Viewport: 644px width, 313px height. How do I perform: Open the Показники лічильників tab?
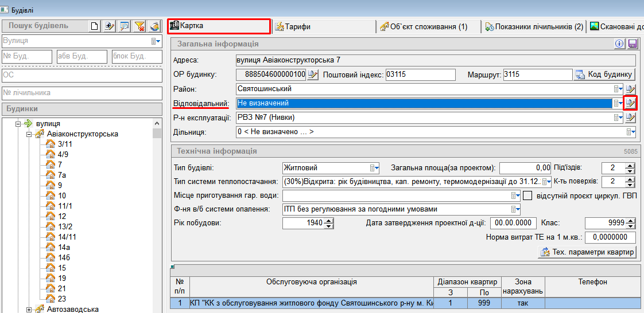coord(534,26)
